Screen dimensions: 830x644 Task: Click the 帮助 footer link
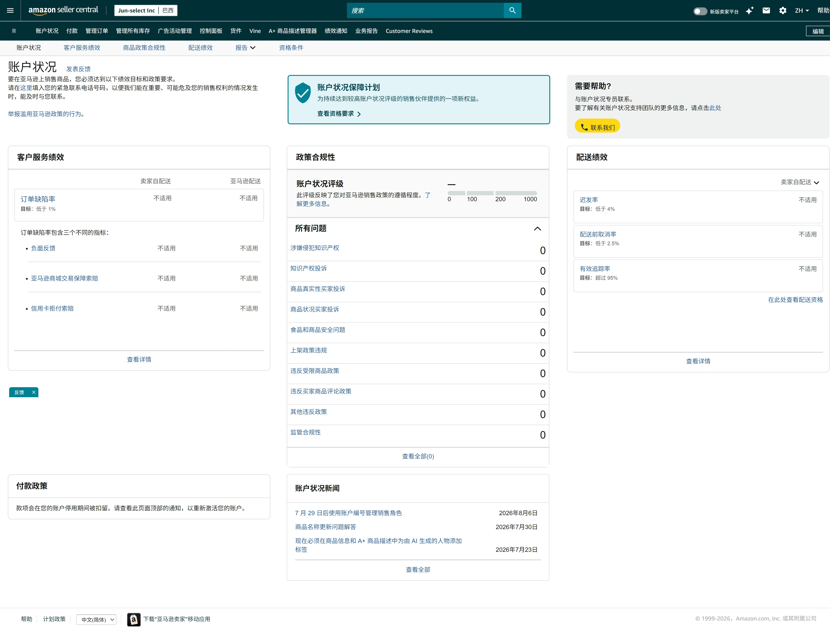27,619
